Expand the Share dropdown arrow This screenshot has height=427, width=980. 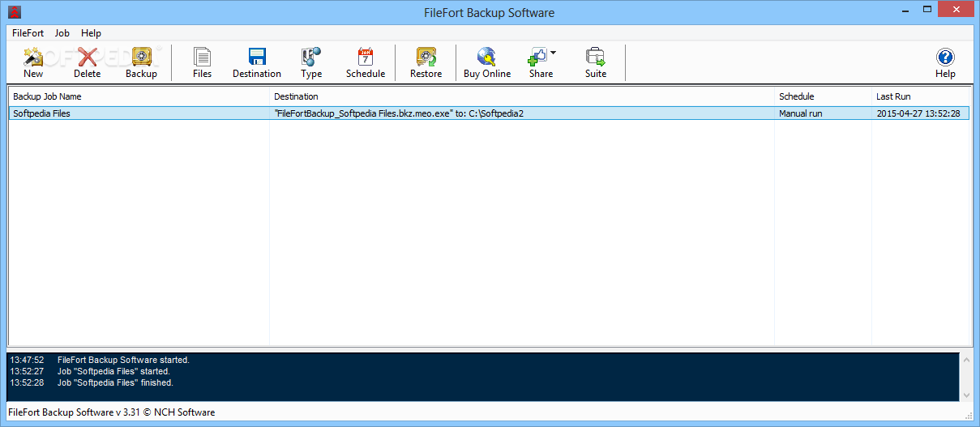[553, 53]
